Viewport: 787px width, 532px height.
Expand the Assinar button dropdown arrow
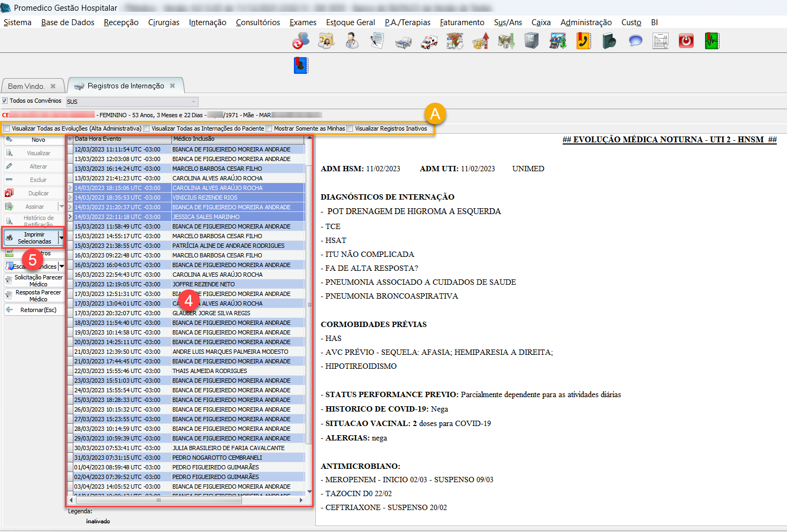point(61,207)
